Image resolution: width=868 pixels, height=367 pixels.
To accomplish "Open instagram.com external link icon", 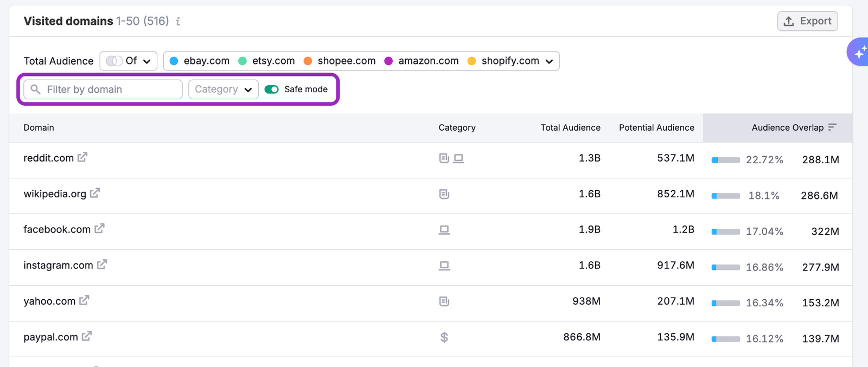I will [x=102, y=265].
